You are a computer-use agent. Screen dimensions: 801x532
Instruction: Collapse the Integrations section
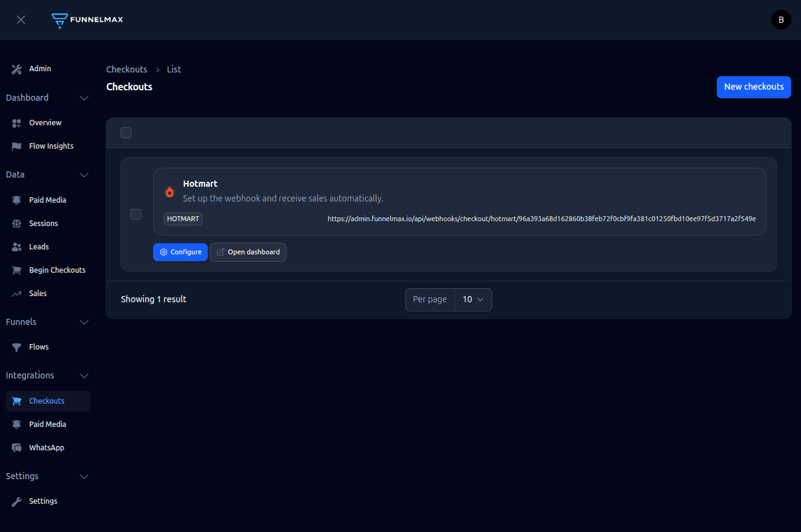coord(84,375)
